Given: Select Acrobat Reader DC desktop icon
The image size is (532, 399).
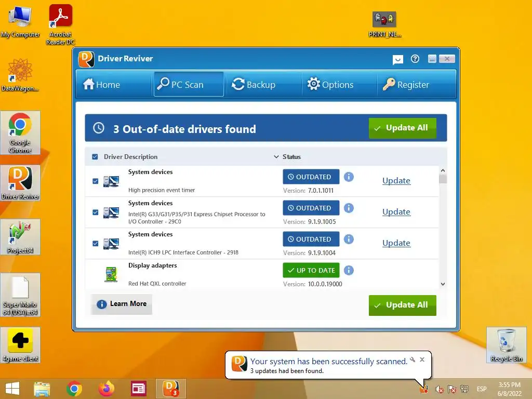Looking at the screenshot, I should pyautogui.click(x=60, y=24).
